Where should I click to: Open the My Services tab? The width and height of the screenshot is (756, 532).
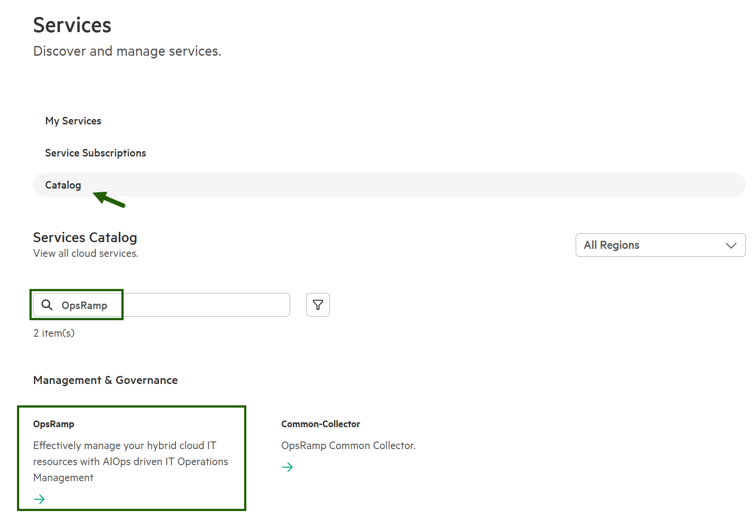tap(73, 121)
